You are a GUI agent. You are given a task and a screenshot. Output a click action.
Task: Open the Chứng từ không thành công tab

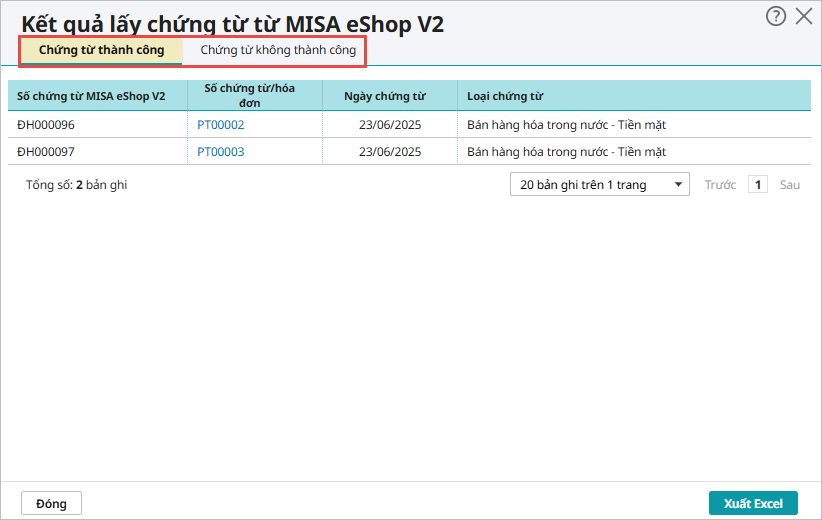click(x=277, y=50)
